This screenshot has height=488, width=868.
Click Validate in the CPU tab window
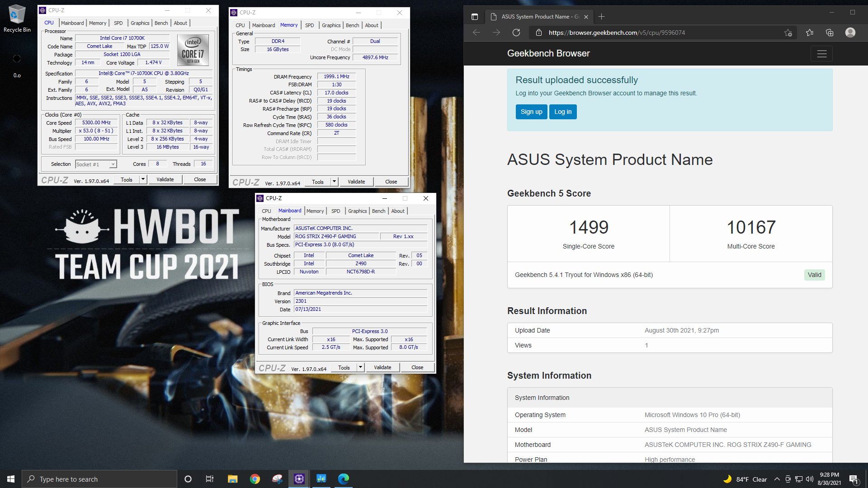165,179
